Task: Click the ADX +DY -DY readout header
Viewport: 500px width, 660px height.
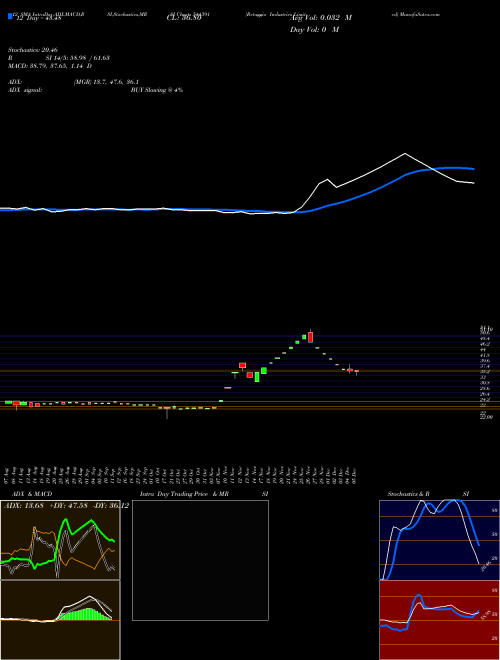Action: pyautogui.click(x=66, y=505)
